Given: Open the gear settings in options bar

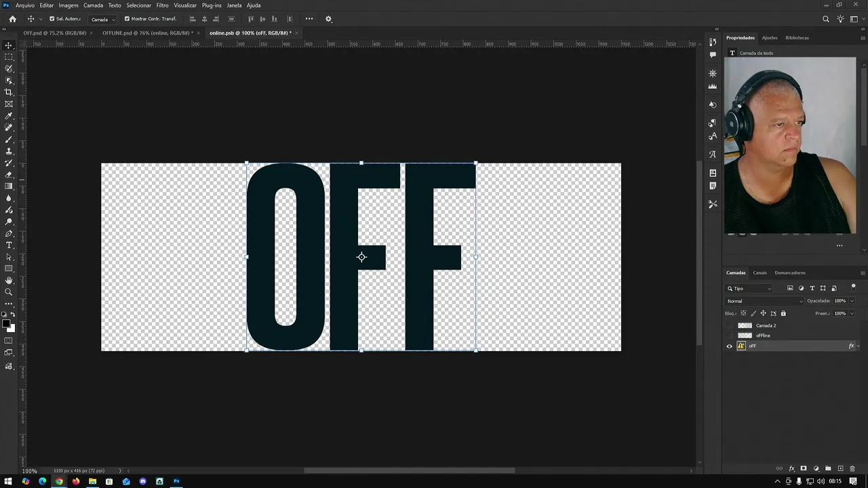Looking at the screenshot, I should pyautogui.click(x=328, y=19).
